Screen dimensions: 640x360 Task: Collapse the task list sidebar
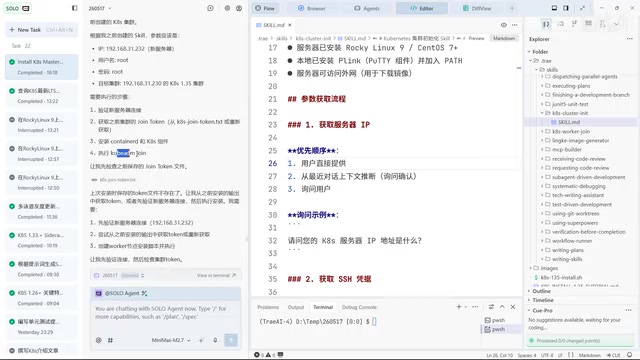74,8
